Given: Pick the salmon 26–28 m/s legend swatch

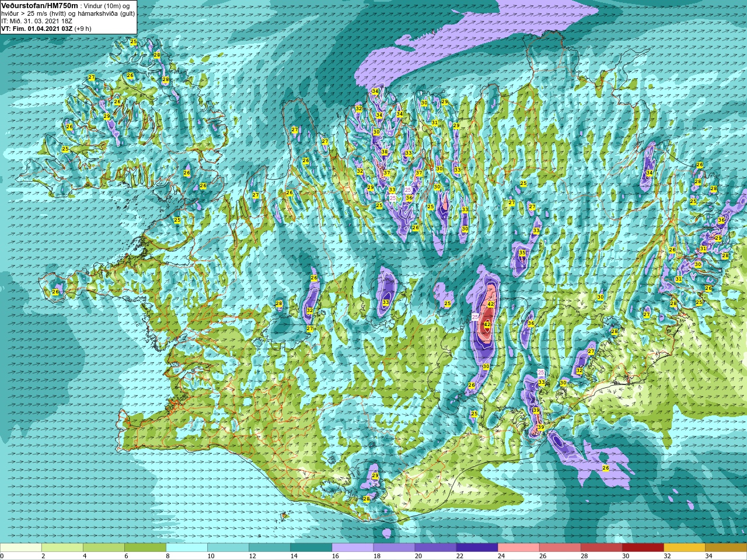Looking at the screenshot, I should click(x=560, y=548).
